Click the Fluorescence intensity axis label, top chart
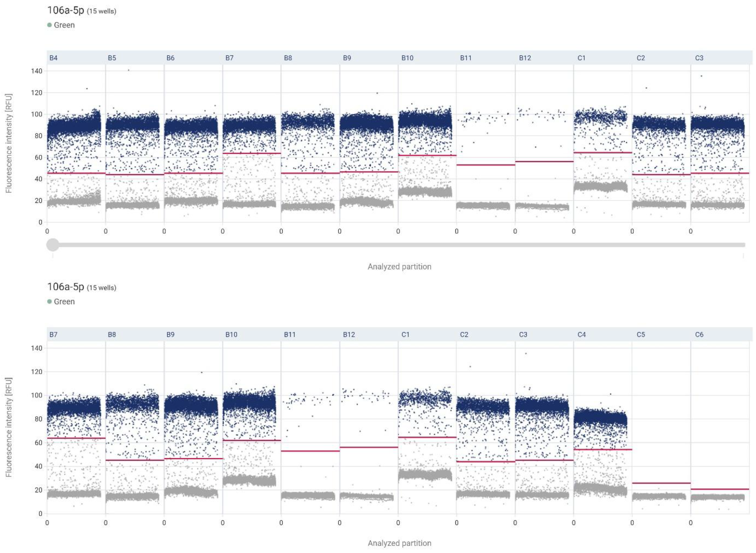Viewport: 756px width, 553px height. tap(9, 141)
